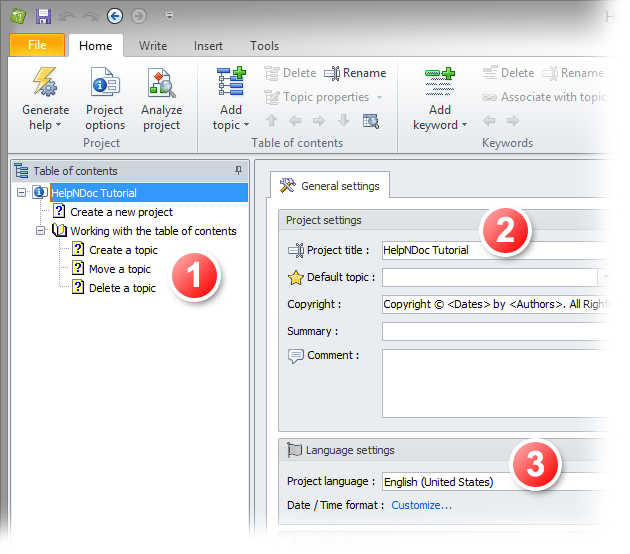This screenshot has height=554, width=630.
Task: Click the Add topic icon
Action: (231, 82)
